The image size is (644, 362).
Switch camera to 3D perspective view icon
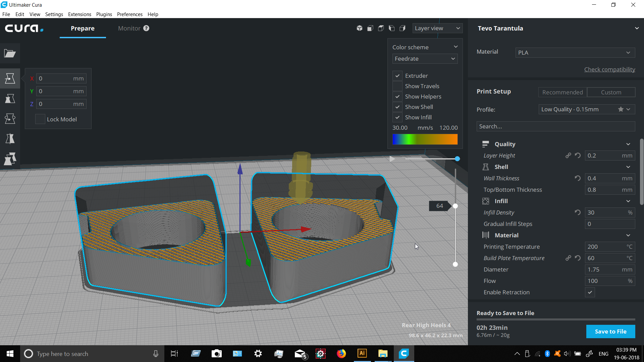pos(360,28)
